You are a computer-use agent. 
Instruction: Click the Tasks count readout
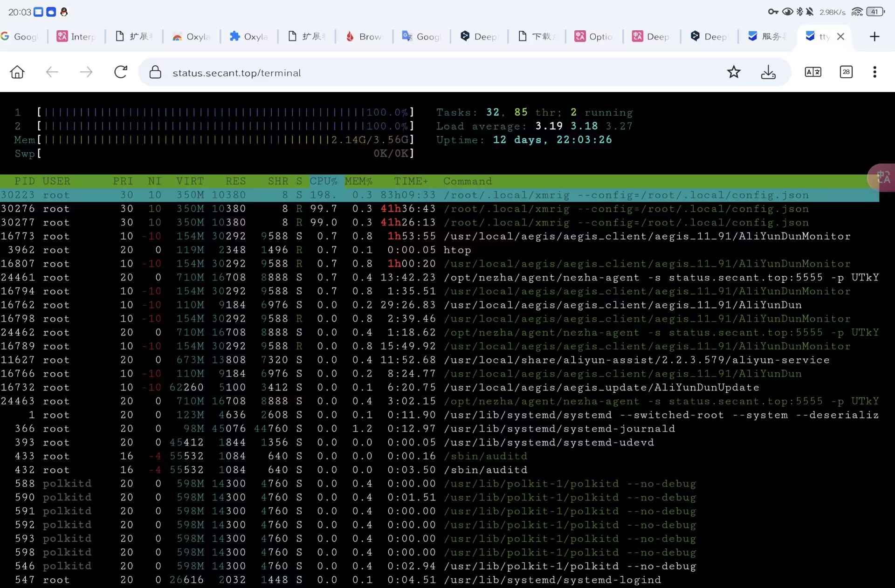pos(534,112)
